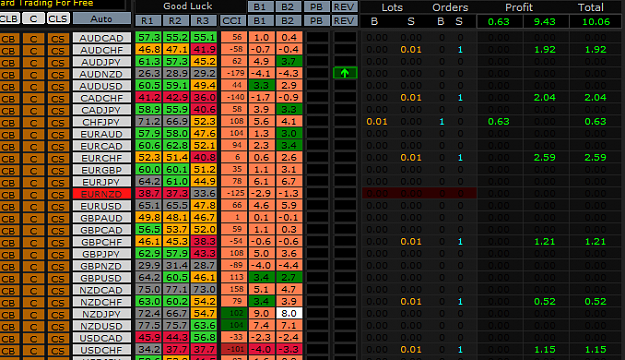Select the R3 column header
625x360 pixels.
[203, 21]
